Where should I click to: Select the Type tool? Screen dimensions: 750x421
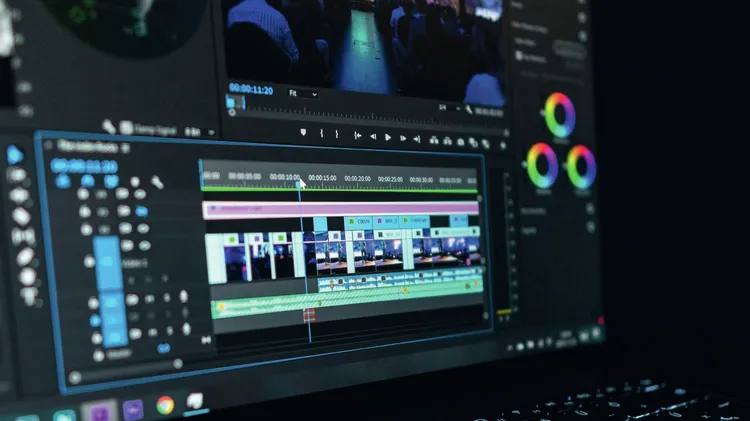point(30,297)
